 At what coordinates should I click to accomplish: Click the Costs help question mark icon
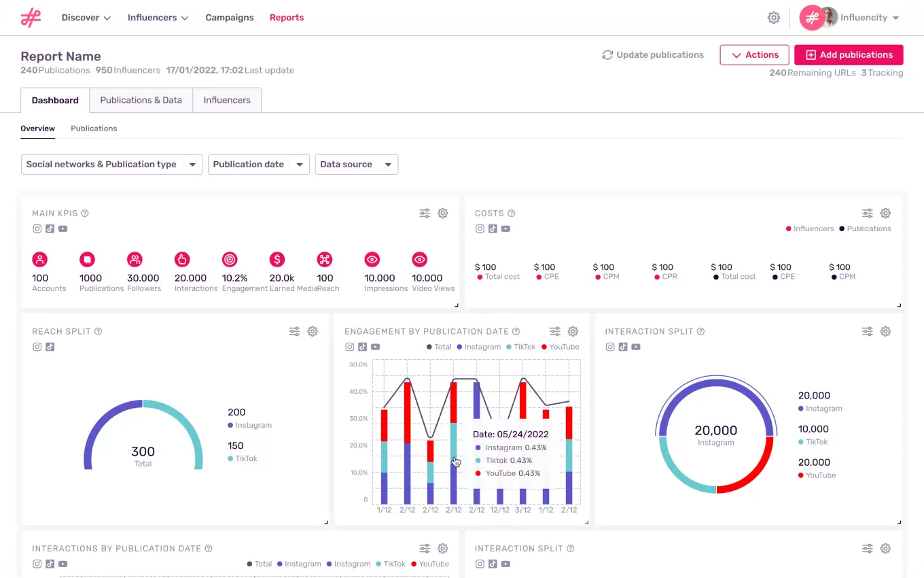512,213
